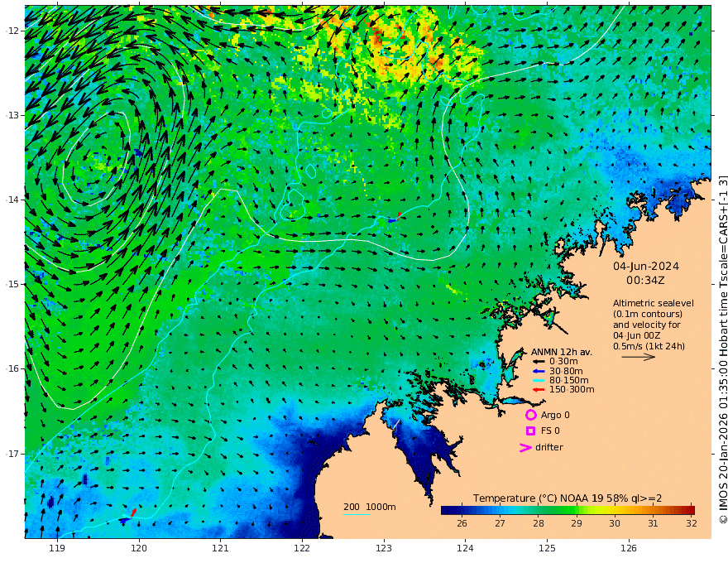Image resolution: width=728 pixels, height=563 pixels.
Task: Click the yellow 30°C area of colorbar
Action: coord(614,511)
